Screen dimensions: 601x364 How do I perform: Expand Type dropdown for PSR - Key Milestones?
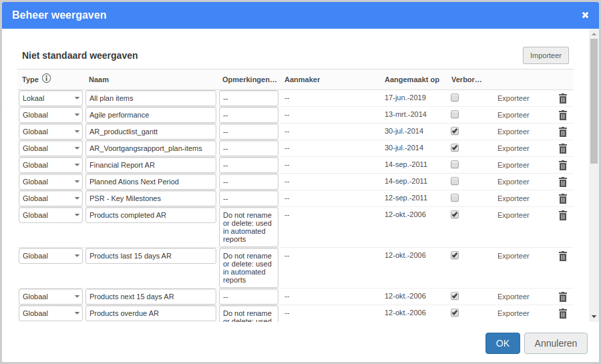tap(51, 198)
